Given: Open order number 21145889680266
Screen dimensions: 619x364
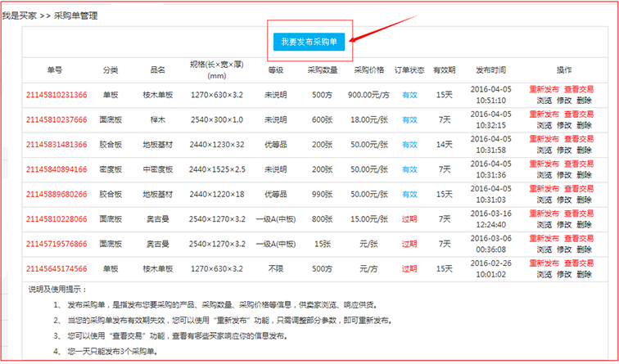Looking at the screenshot, I should (56, 195).
